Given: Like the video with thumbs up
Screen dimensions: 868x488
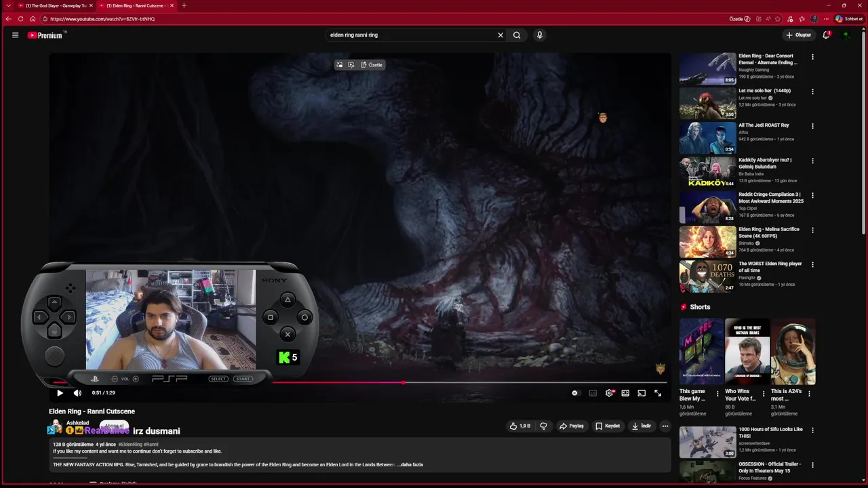Looking at the screenshot, I should 520,426.
